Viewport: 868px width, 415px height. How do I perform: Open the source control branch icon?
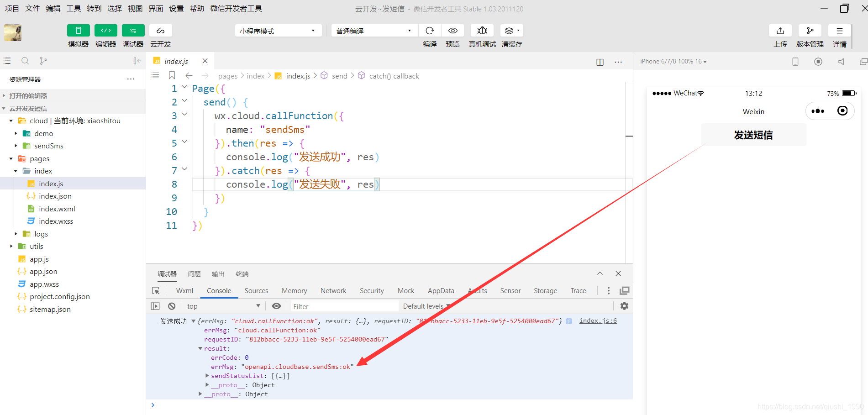[x=43, y=61]
